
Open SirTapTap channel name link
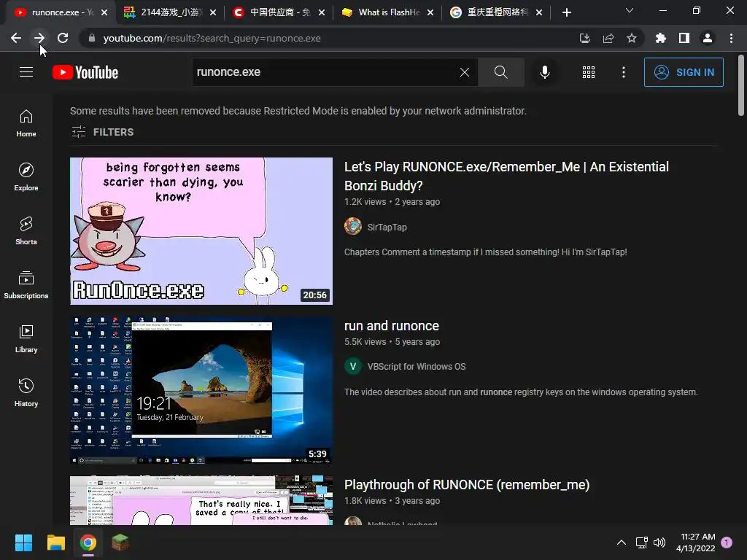point(387,227)
